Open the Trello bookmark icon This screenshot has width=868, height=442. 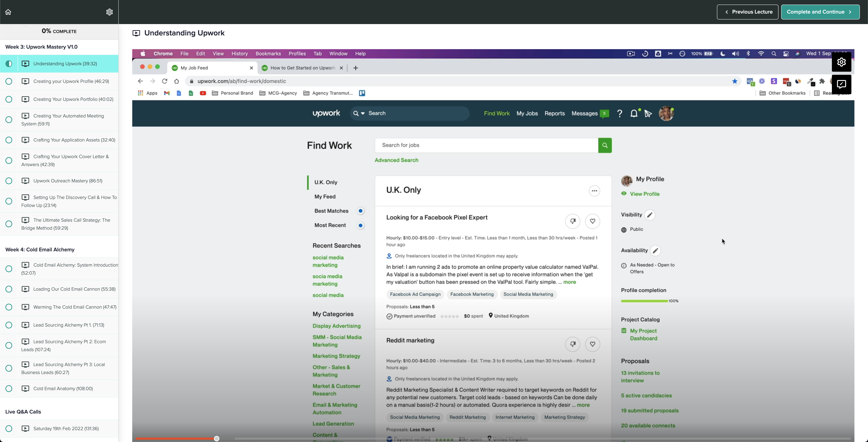point(362,93)
